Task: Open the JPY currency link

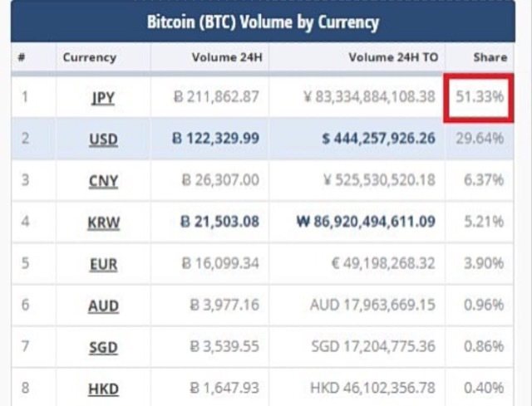Action: point(102,98)
